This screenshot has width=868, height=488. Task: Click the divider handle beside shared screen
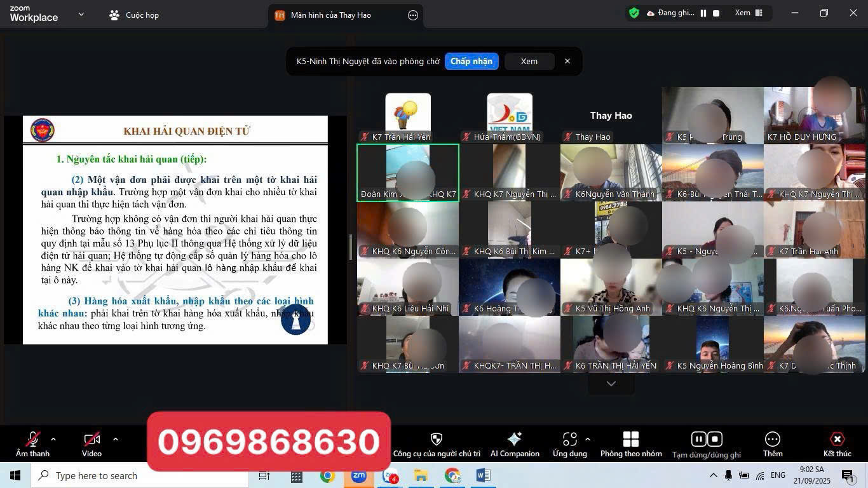[x=351, y=247]
